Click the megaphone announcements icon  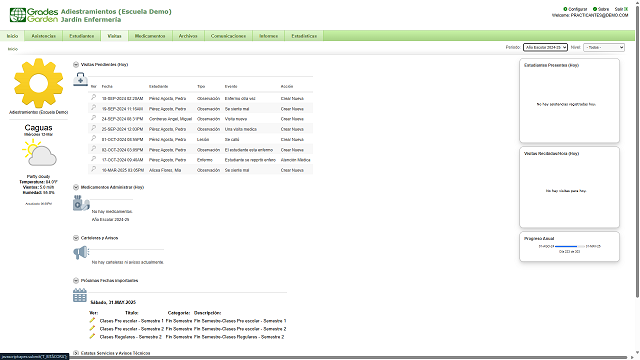tap(80, 253)
